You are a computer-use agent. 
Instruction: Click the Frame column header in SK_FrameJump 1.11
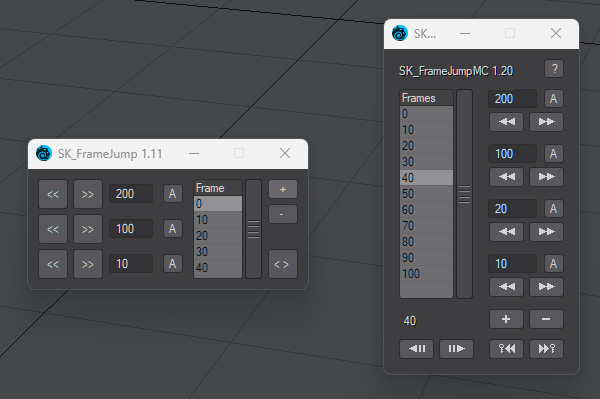218,188
